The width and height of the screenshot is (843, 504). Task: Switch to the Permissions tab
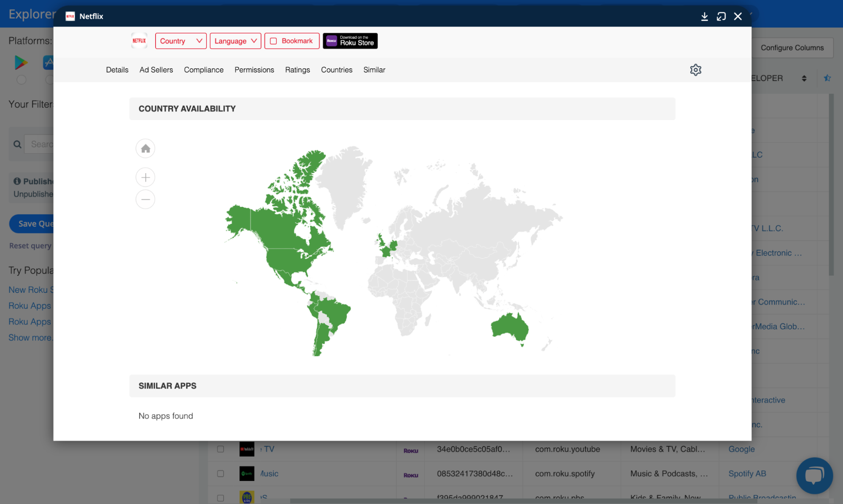click(254, 70)
